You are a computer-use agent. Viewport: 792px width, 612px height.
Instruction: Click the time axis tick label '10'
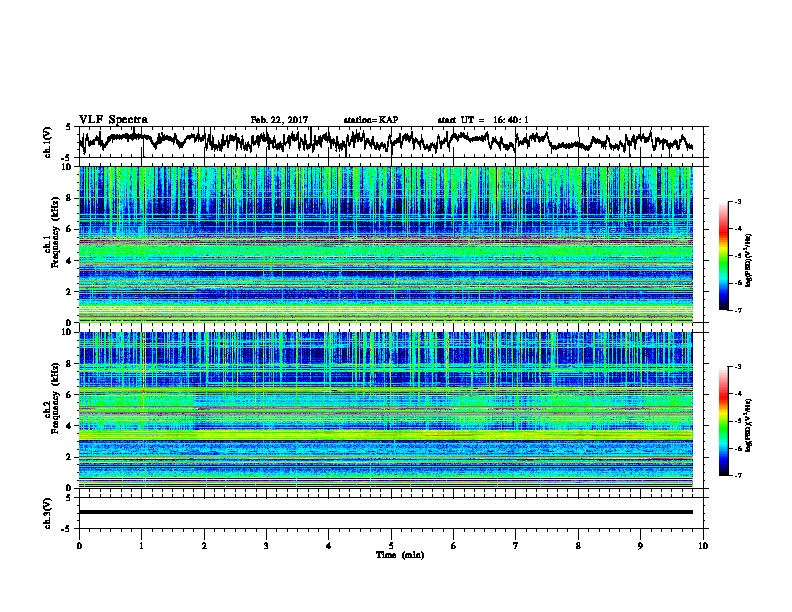point(703,546)
